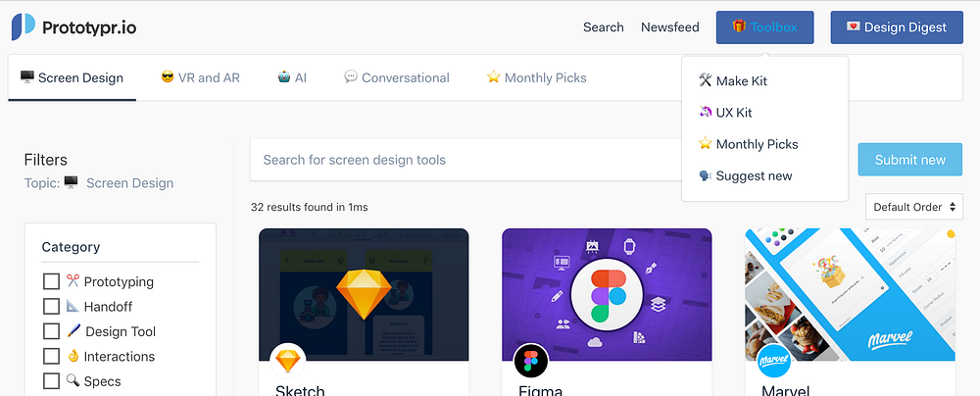Click the scissors icon beside Prototyping

(x=73, y=281)
